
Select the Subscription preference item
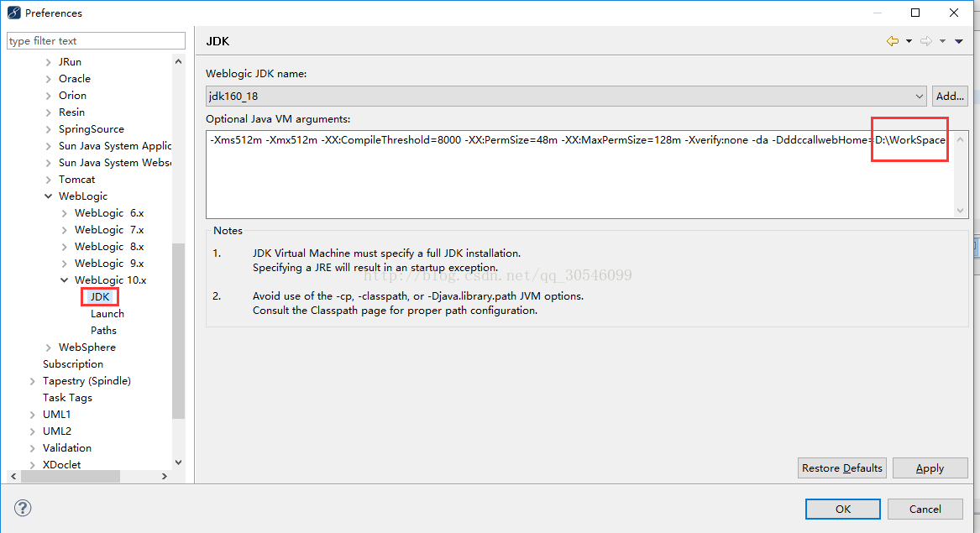click(x=73, y=364)
